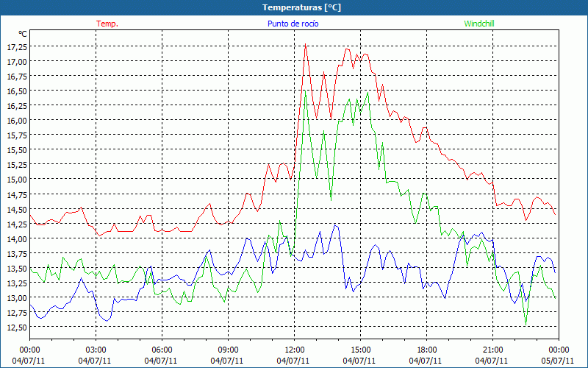Screen dimensions: 588x368
Task: Select the blue 'Punto de rocío' legend label
Action: (x=293, y=24)
